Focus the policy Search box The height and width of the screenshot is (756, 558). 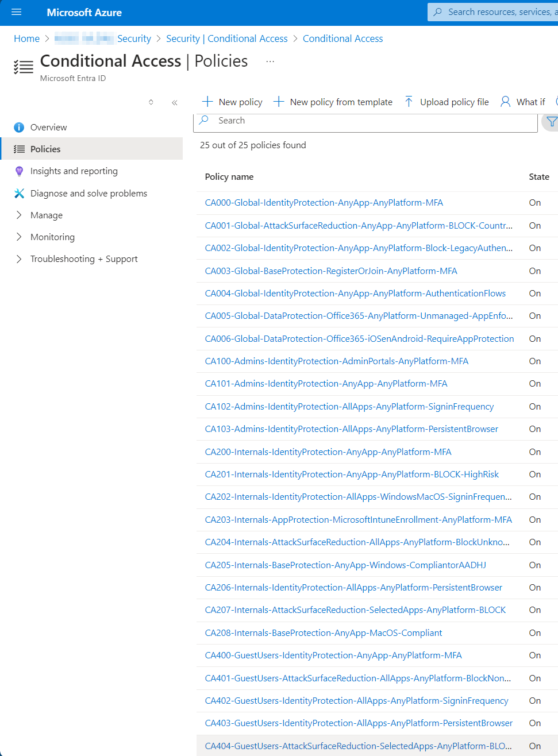tap(365, 121)
